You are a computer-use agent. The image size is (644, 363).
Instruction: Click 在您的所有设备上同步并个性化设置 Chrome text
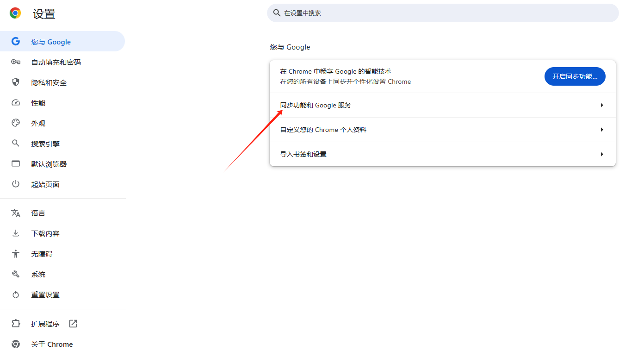coord(346,81)
